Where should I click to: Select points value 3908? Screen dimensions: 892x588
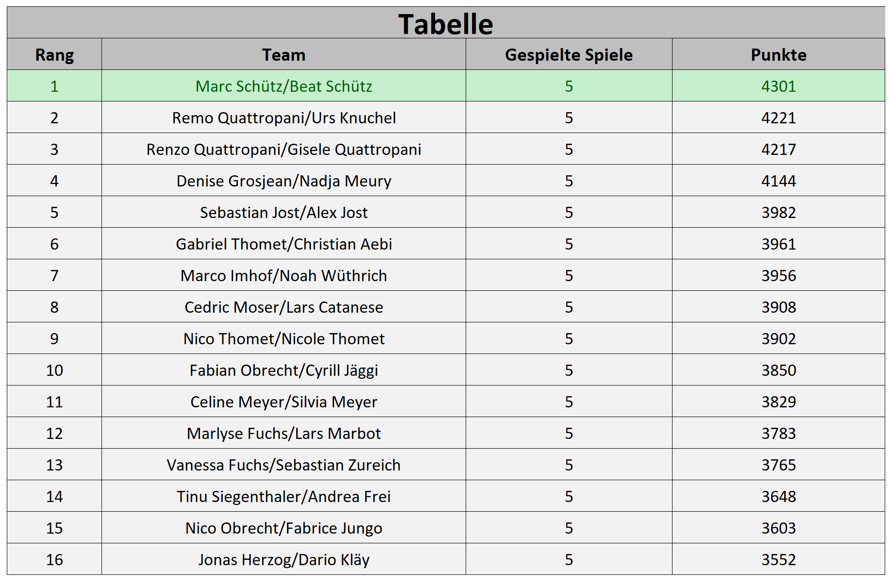click(778, 307)
